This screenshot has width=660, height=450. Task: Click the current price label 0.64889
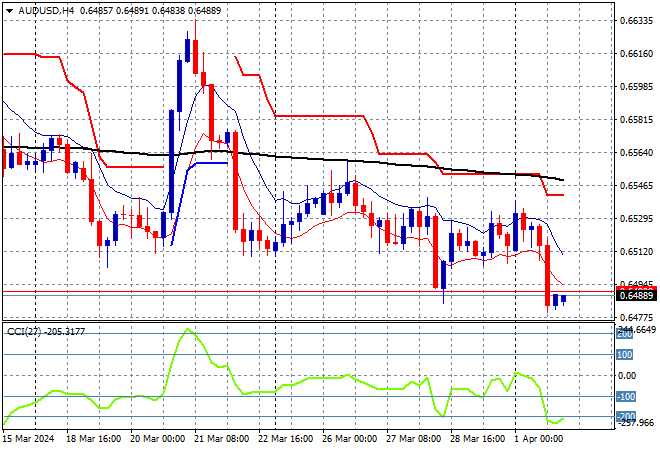pyautogui.click(x=635, y=296)
